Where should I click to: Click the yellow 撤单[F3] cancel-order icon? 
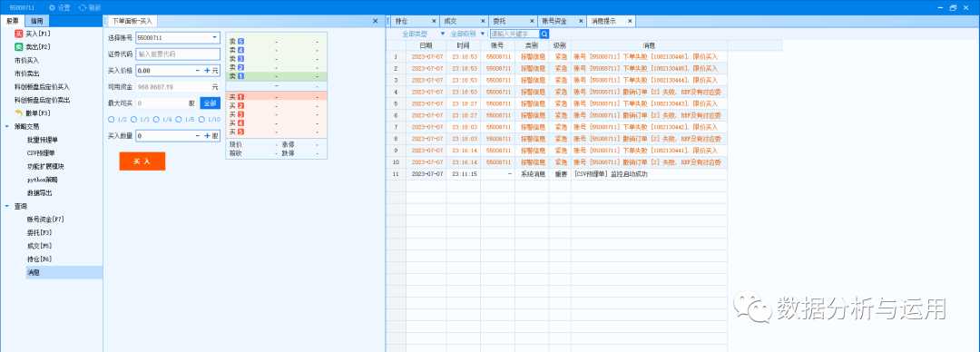click(x=19, y=113)
